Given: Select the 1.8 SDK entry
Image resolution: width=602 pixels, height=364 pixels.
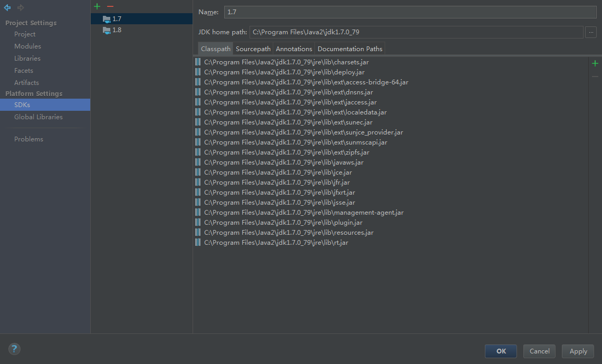Looking at the screenshot, I should (x=117, y=30).
